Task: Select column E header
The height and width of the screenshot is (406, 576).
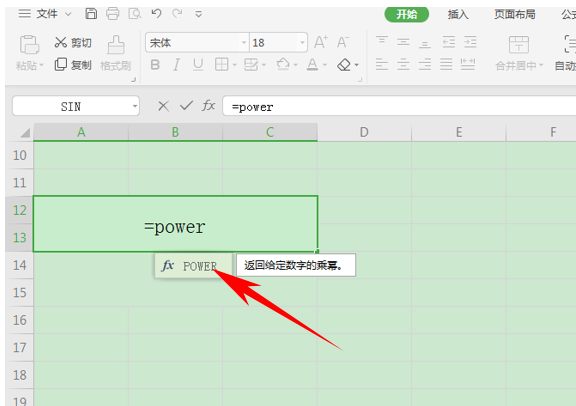Action: [459, 132]
